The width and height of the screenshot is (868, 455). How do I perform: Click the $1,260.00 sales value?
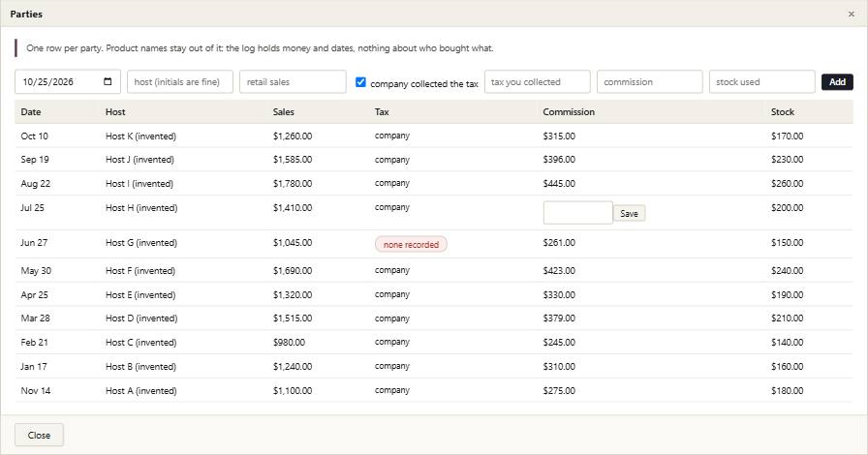point(293,136)
